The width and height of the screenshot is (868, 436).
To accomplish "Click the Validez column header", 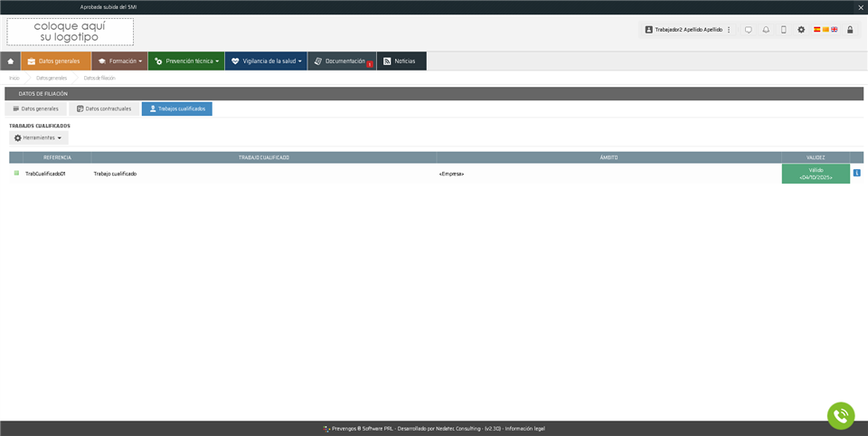I will 816,158.
